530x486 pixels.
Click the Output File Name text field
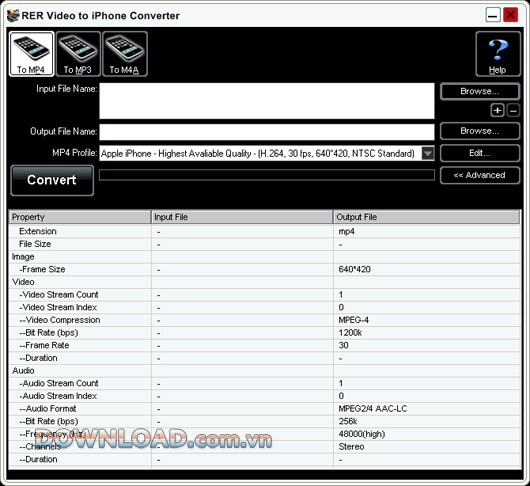click(x=267, y=132)
